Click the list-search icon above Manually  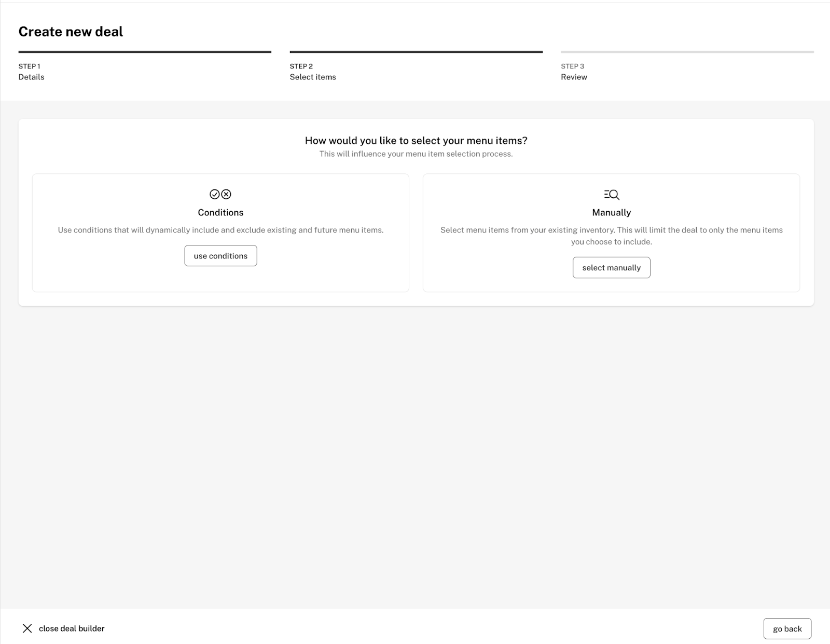(612, 195)
